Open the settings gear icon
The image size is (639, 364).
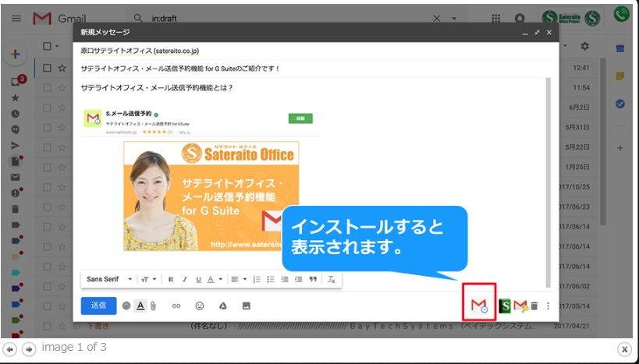tap(585, 46)
